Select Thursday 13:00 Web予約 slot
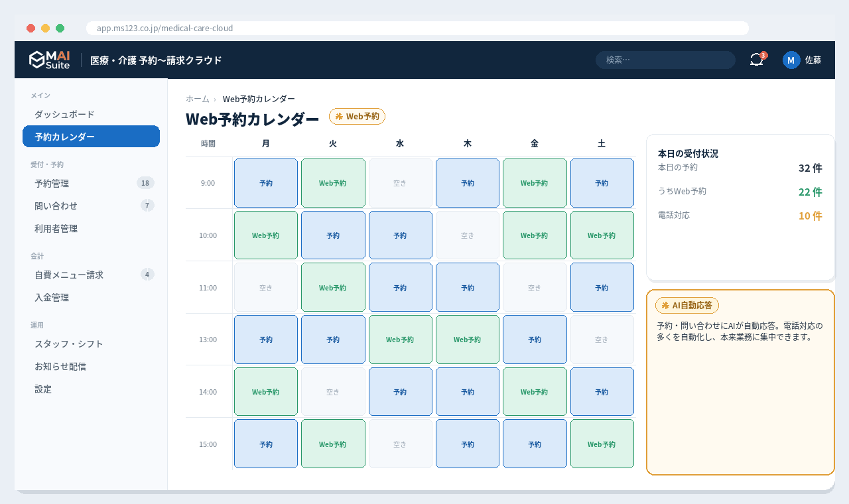Screen dimensions: 849x504 tap(468, 340)
